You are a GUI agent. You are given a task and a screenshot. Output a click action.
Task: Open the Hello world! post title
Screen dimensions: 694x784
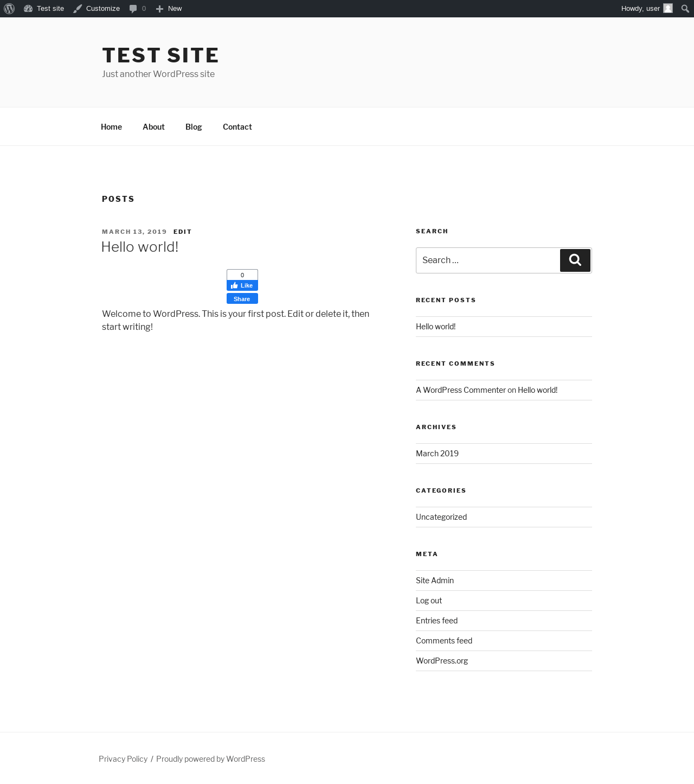(140, 247)
